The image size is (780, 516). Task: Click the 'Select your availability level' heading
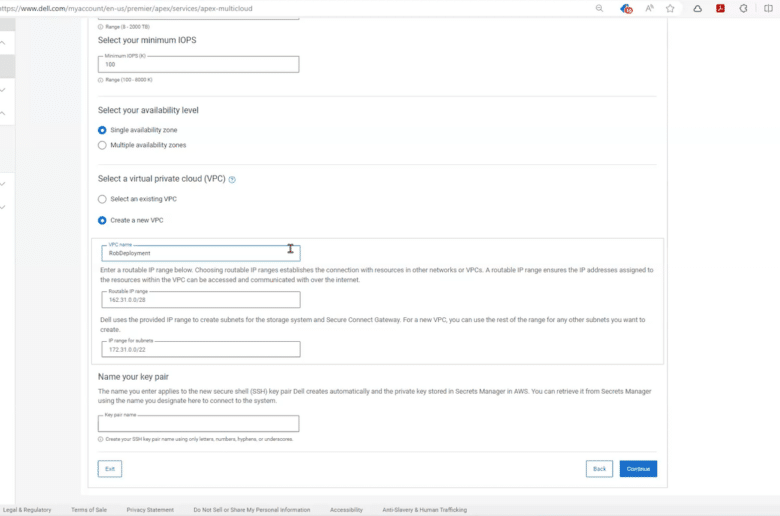[148, 110]
